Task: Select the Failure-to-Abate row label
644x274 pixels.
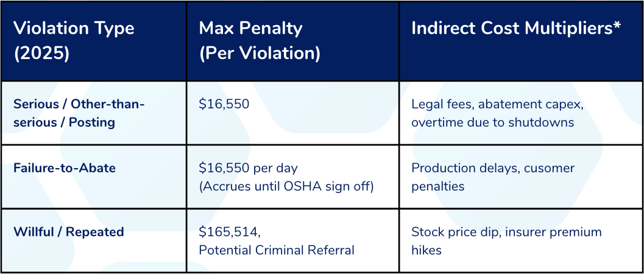Action: pos(65,168)
